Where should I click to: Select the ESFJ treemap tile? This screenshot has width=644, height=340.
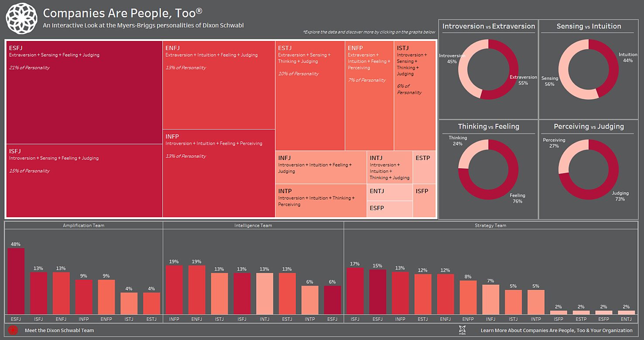84,92
